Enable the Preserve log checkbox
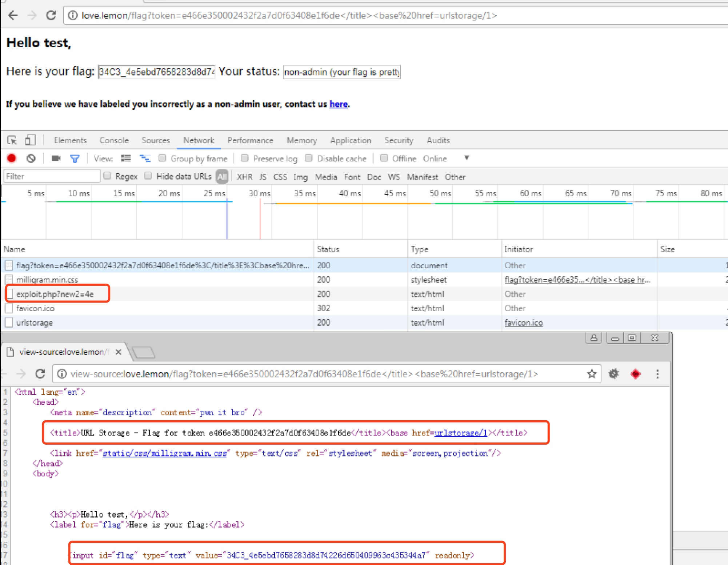728x565 pixels. [245, 158]
